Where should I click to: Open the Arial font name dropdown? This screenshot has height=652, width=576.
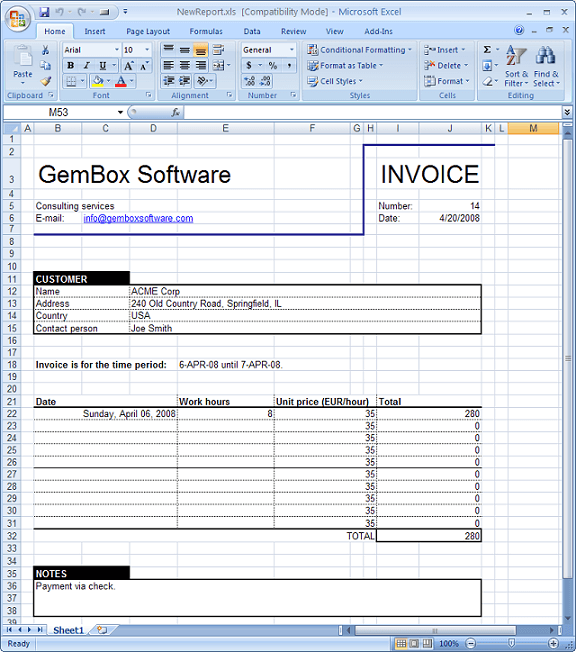click(116, 50)
